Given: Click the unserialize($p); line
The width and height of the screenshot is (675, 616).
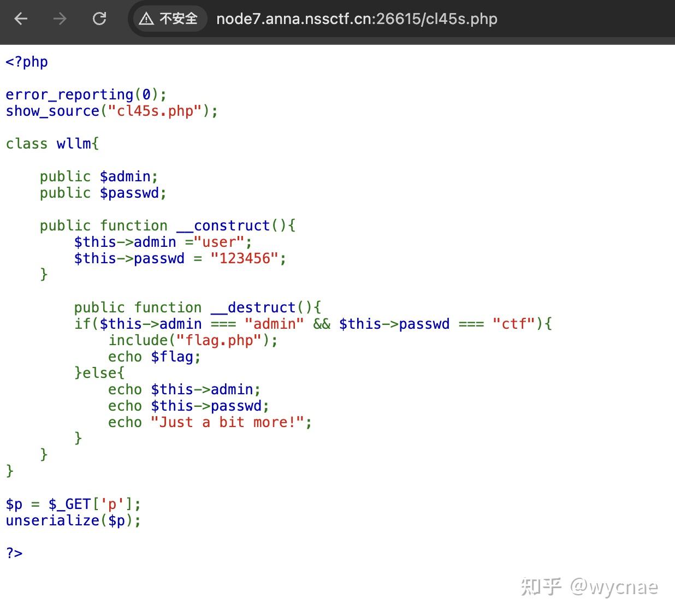Looking at the screenshot, I should (x=74, y=520).
